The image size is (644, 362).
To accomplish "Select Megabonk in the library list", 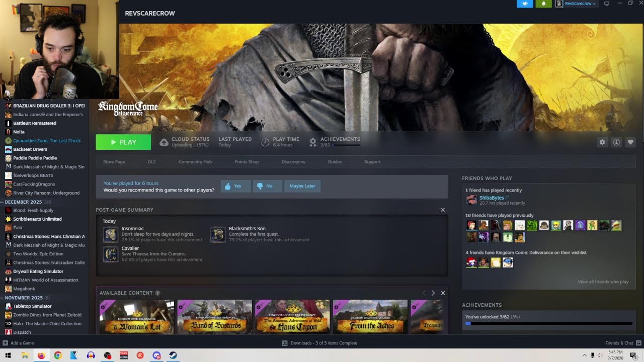I will tap(24, 289).
